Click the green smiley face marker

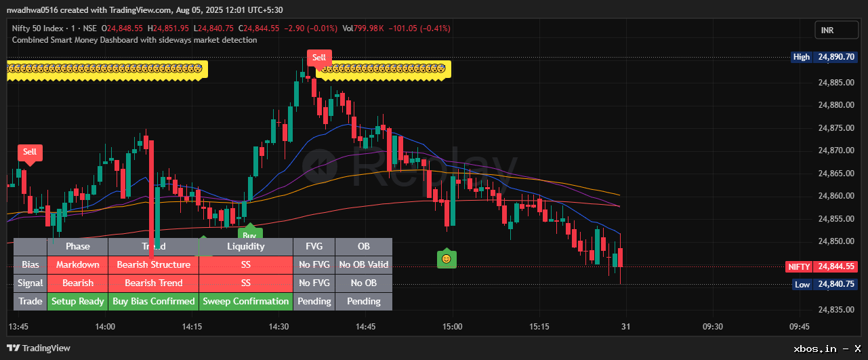point(446,258)
